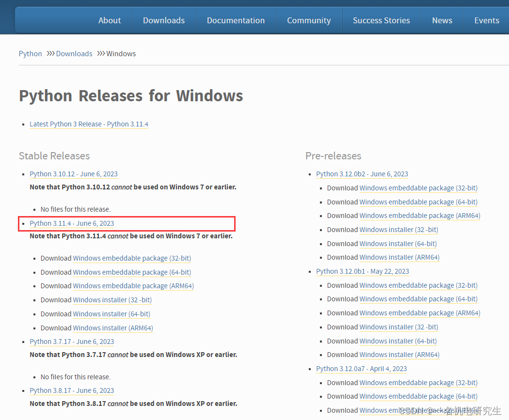Viewport: 509px width, 420px height.
Task: Open Python 3.8.17 - June 6, 2023 release
Action: (72, 390)
